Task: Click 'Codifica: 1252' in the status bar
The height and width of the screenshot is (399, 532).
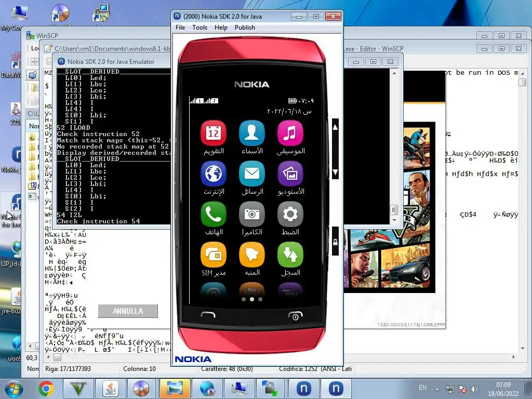Action: (298, 369)
